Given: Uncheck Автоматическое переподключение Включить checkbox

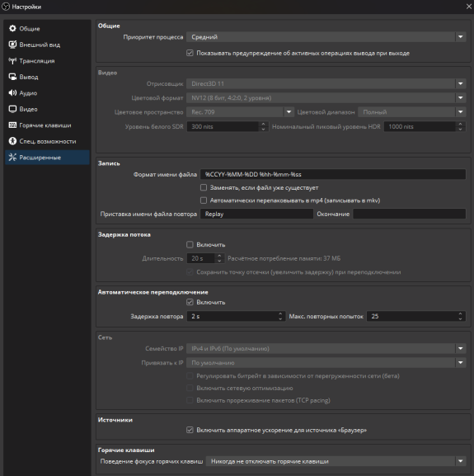Looking at the screenshot, I should pyautogui.click(x=190, y=303).
